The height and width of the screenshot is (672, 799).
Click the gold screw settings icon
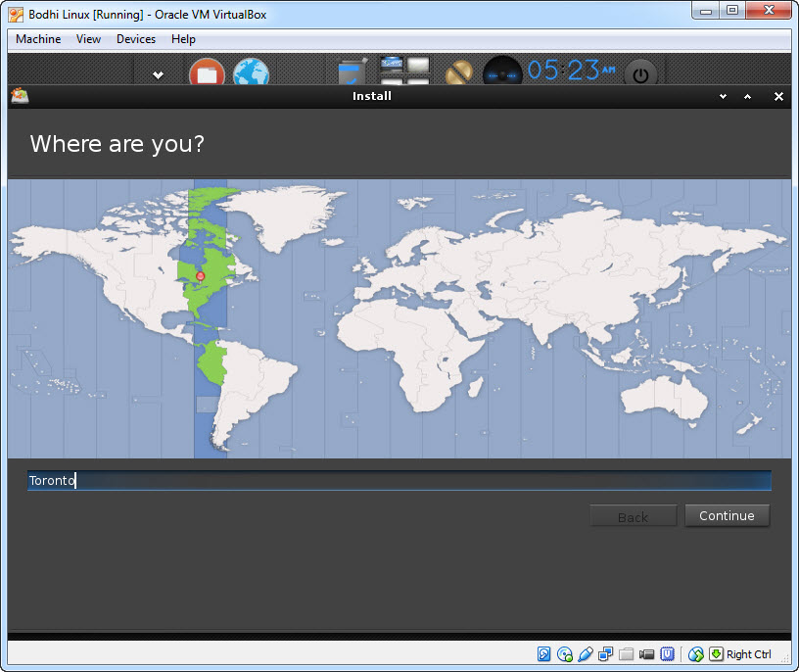coord(459,72)
